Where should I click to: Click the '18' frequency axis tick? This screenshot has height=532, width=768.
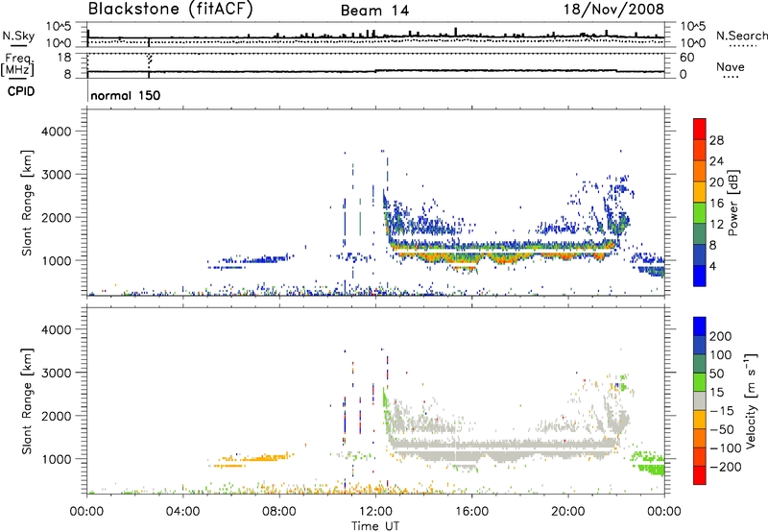click(x=64, y=58)
